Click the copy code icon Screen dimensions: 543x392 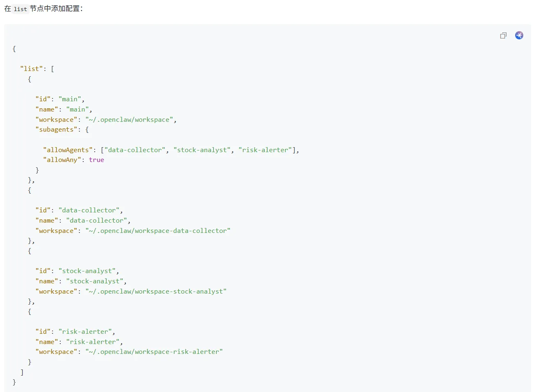tap(503, 36)
